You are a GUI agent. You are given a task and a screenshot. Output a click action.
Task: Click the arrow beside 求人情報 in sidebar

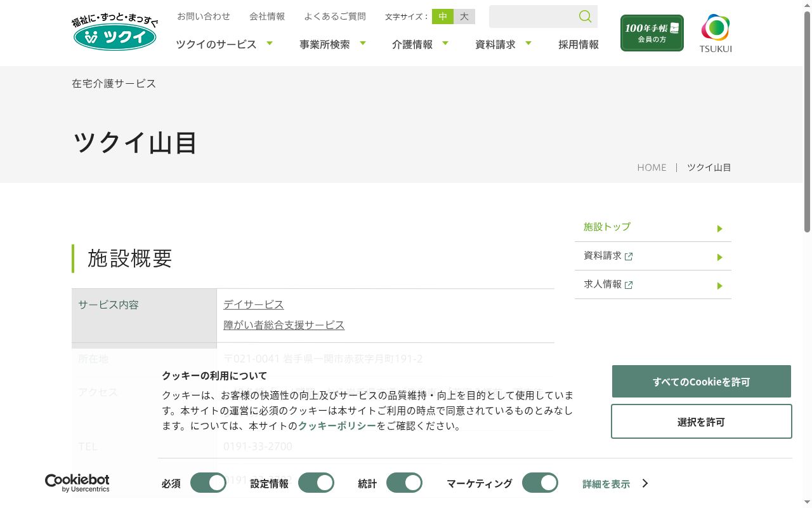(719, 286)
